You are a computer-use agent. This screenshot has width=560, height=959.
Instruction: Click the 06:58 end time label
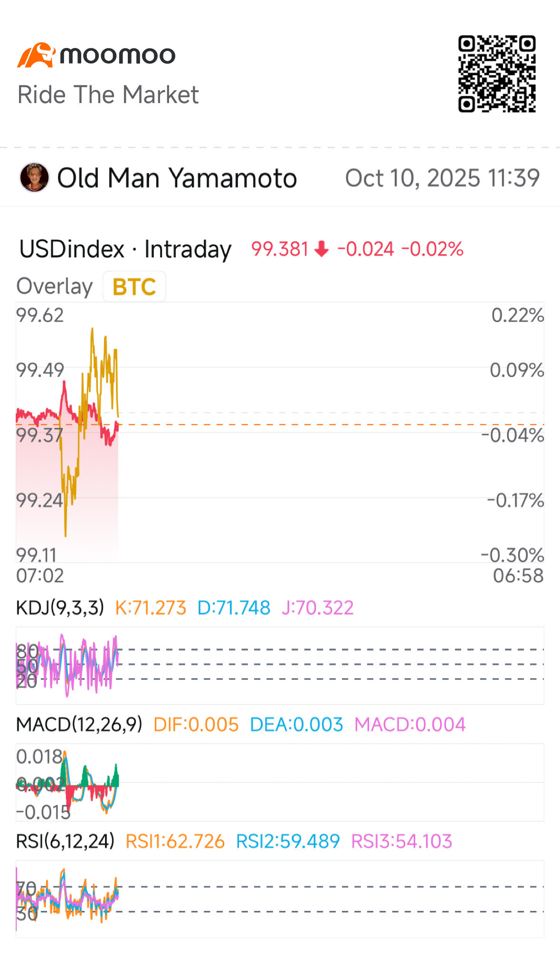tap(518, 576)
